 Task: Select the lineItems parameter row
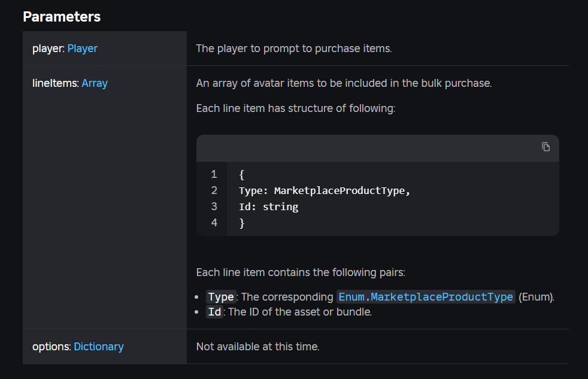(x=104, y=180)
